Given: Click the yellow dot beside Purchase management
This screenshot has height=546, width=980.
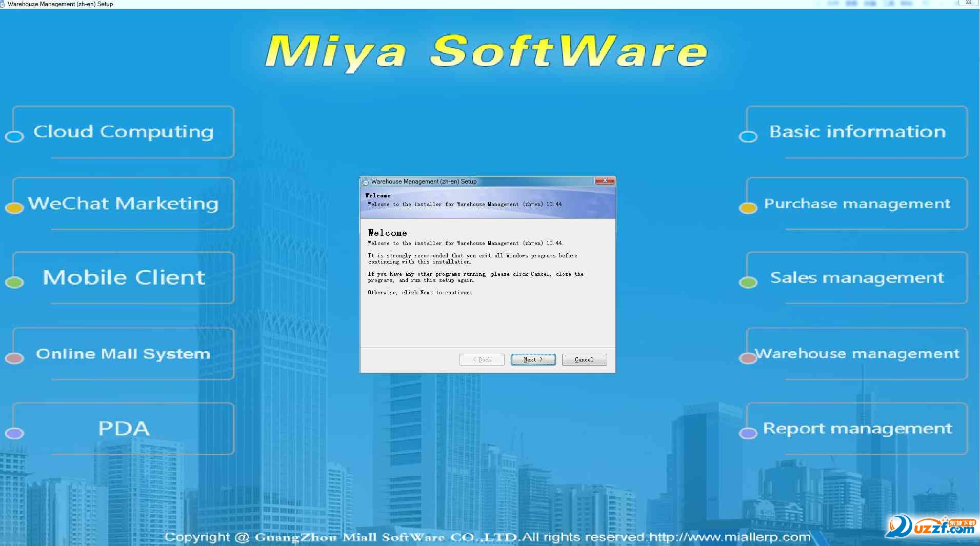Looking at the screenshot, I should 748,208.
